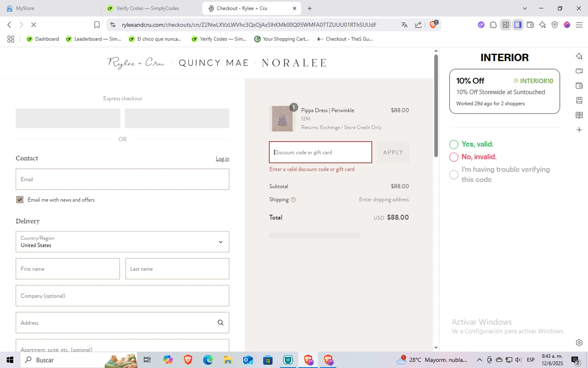The image size is (588, 368).
Task: Click the Email input field
Action: [122, 179]
